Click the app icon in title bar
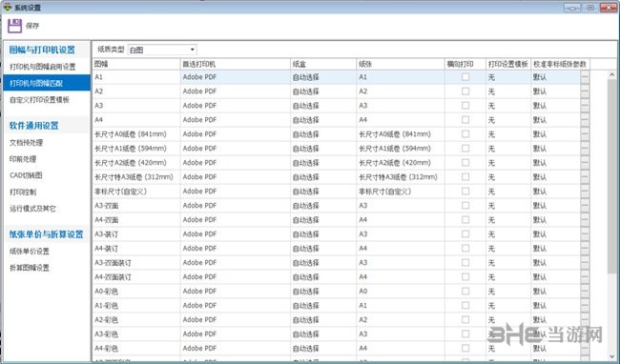This screenshot has width=620, height=364. click(7, 7)
